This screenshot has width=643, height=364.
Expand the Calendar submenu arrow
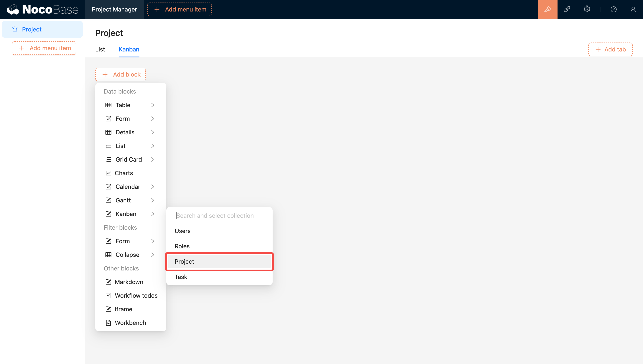[x=153, y=186]
